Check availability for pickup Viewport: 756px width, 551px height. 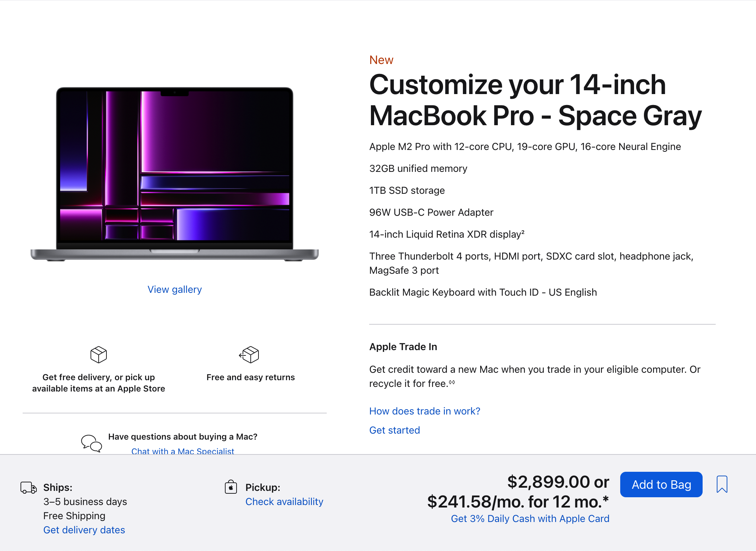(x=284, y=501)
